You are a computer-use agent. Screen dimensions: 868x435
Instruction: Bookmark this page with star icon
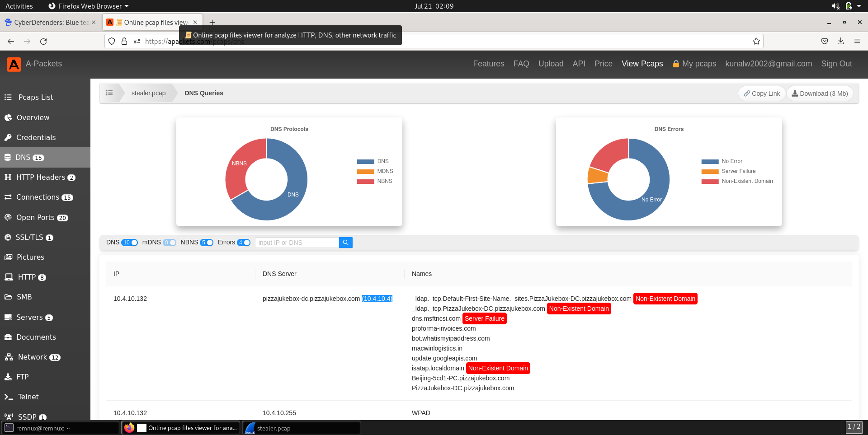pos(756,42)
